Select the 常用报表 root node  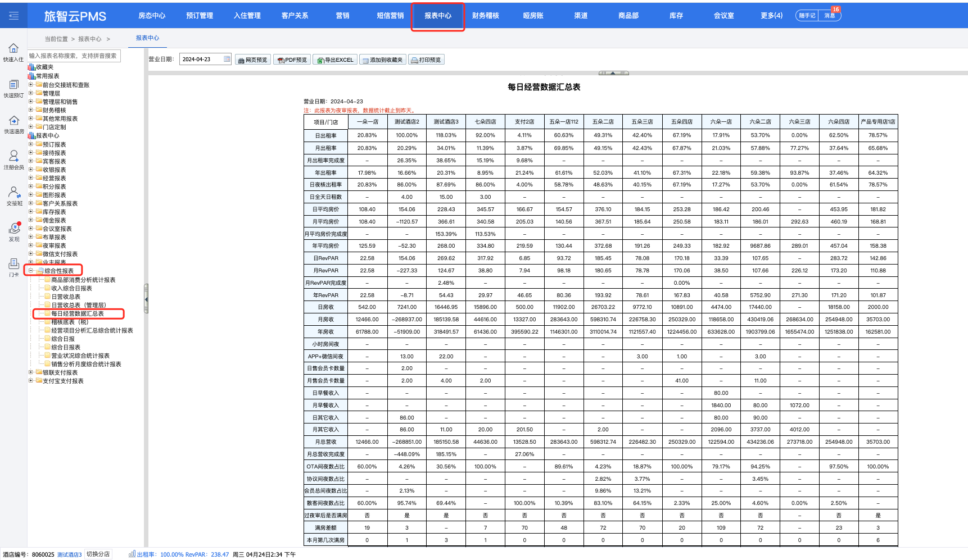[47, 76]
